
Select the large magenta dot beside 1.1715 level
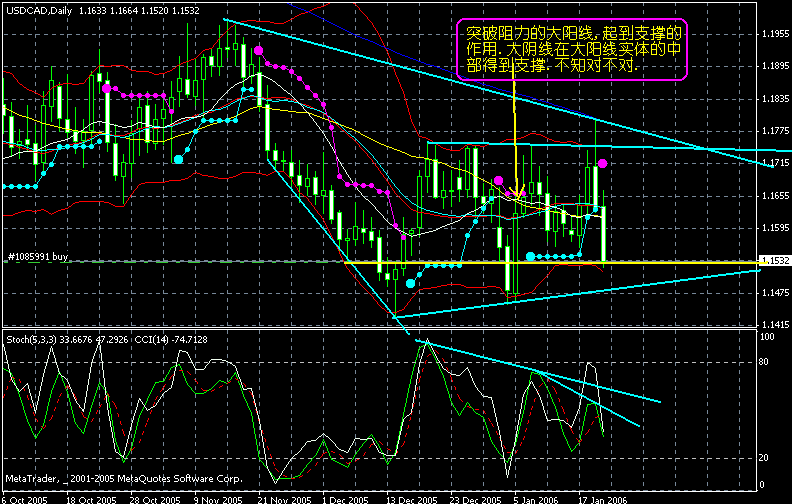[x=602, y=163]
